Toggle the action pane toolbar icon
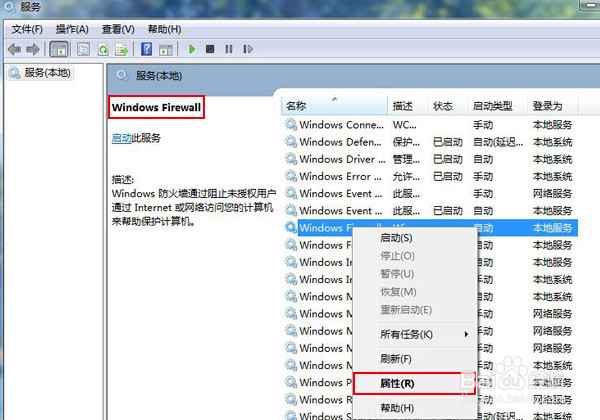This screenshot has width=600, height=420. [x=166, y=50]
